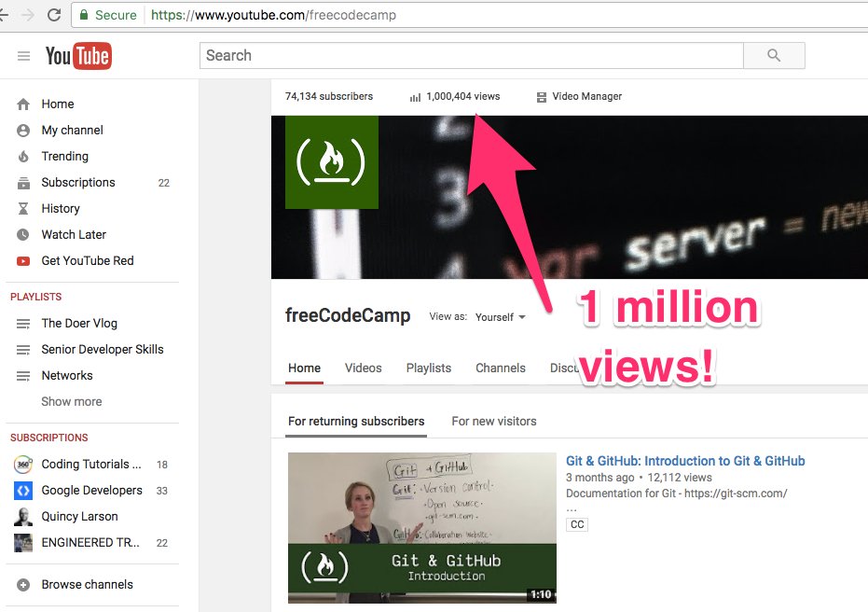Click the Video Manager icon
868x612 pixels.
(x=542, y=97)
